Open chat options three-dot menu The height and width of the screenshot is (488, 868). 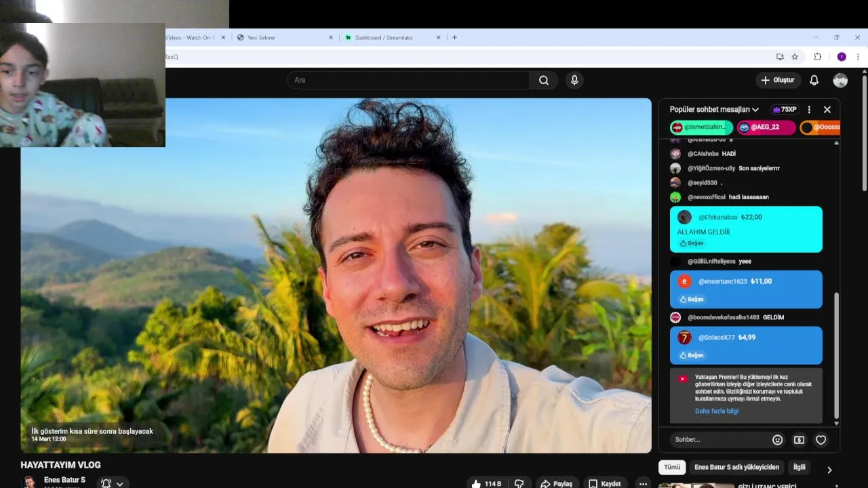coord(809,109)
